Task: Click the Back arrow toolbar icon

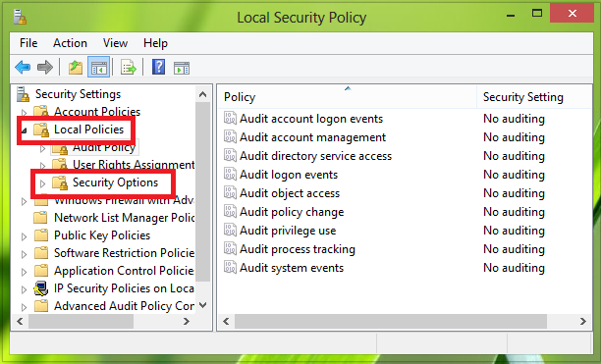Action: pos(23,68)
